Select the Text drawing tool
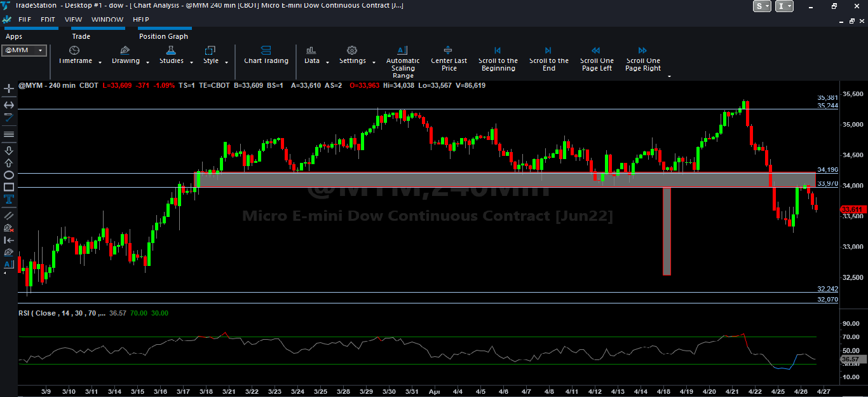Viewport: 868px width, 397px height. point(9,199)
